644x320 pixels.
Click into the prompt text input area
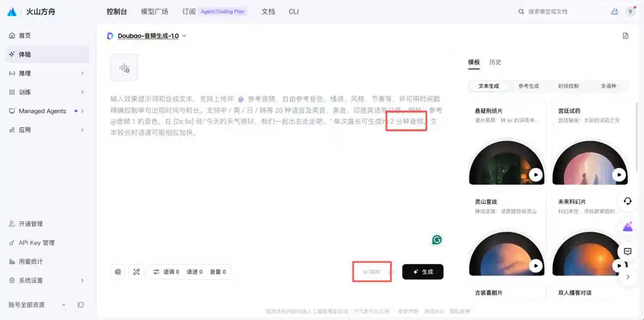click(x=276, y=172)
